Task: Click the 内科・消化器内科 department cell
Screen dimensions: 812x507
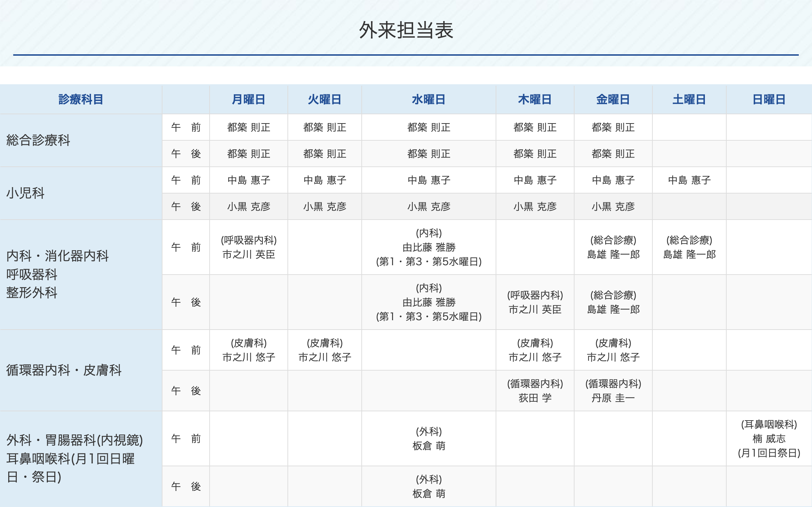Action: (57, 256)
